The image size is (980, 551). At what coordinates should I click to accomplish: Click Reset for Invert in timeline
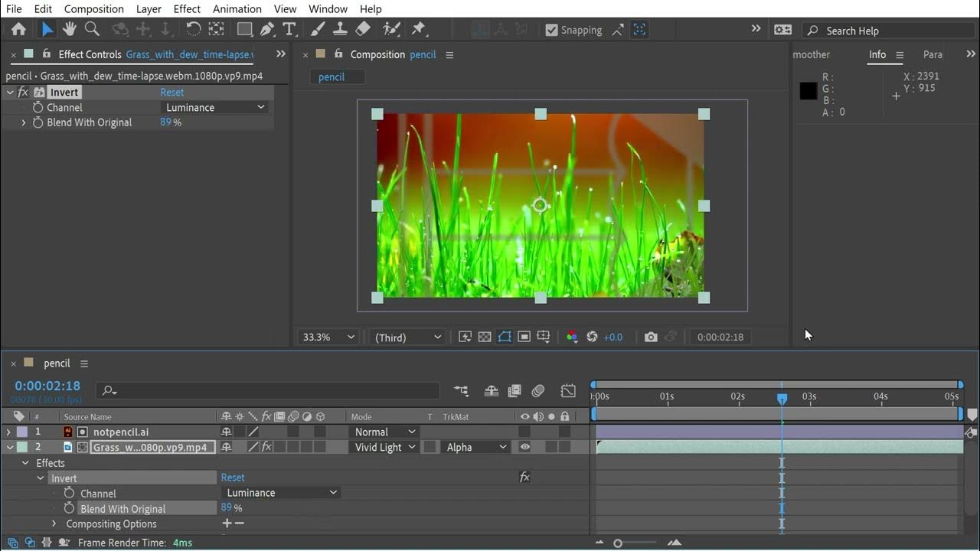tap(233, 478)
